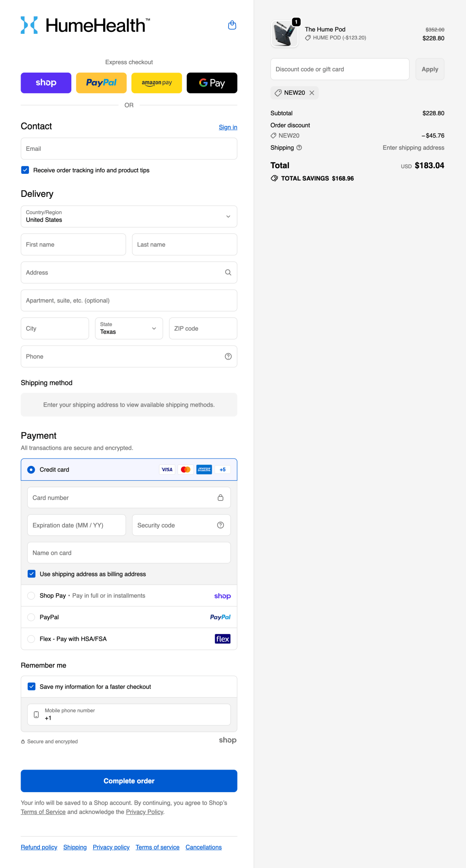Focus the ZIP code field
This screenshot has height=868, width=466.
pos(203,328)
